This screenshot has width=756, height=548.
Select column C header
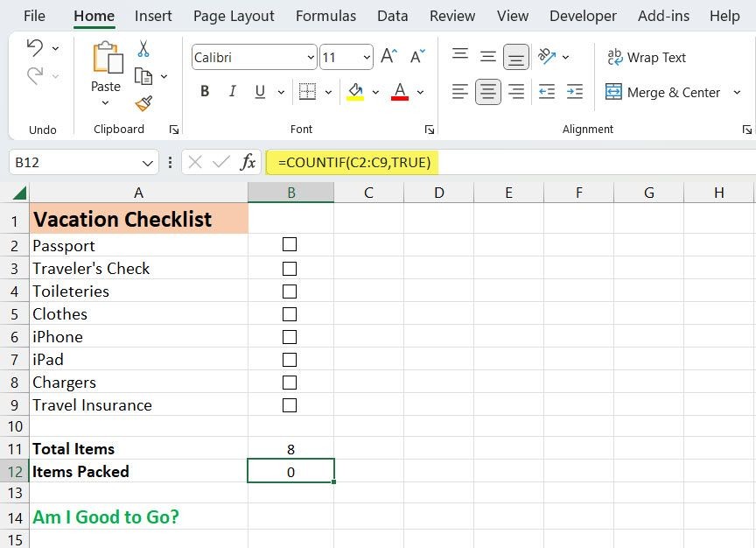[369, 193]
